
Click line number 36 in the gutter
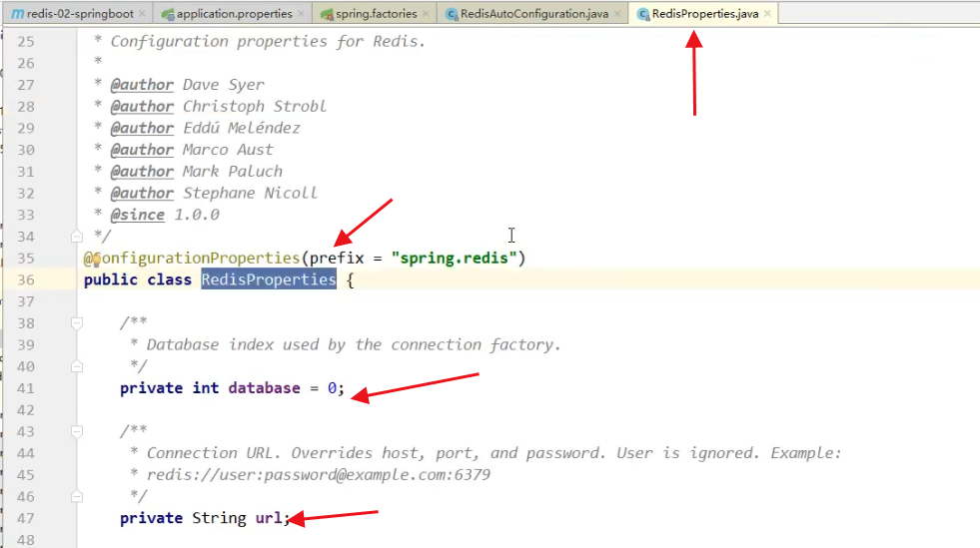(x=26, y=280)
